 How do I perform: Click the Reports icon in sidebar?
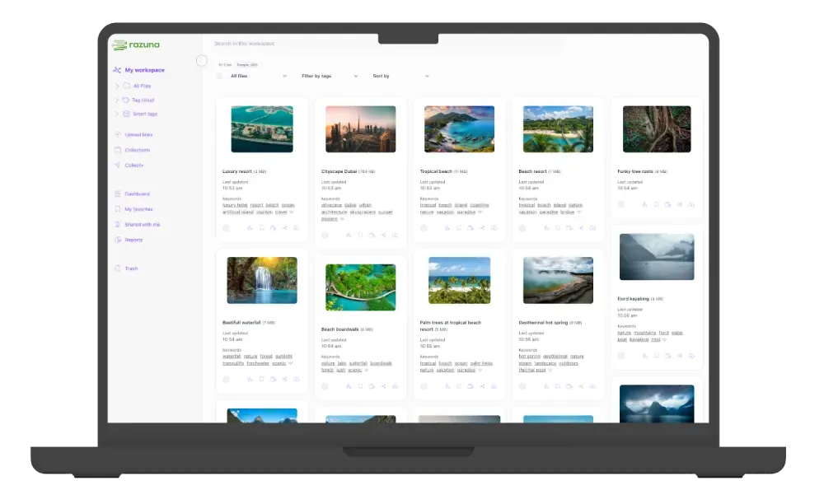click(x=118, y=240)
